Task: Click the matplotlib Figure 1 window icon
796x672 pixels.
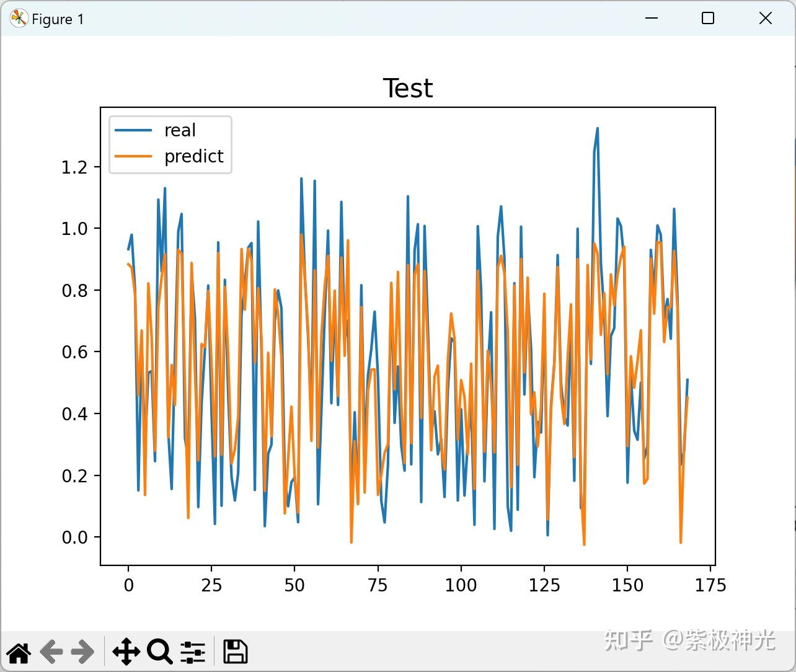Action: [x=19, y=19]
